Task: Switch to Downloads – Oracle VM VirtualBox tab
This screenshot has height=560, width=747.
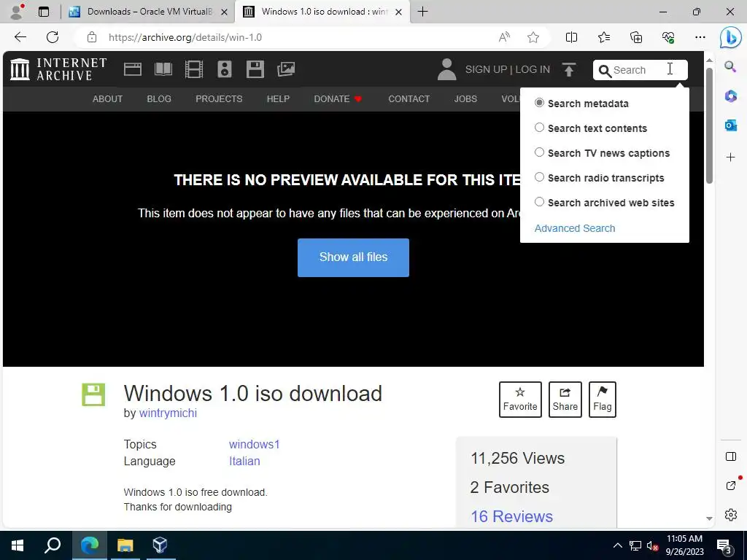Action: (148, 12)
